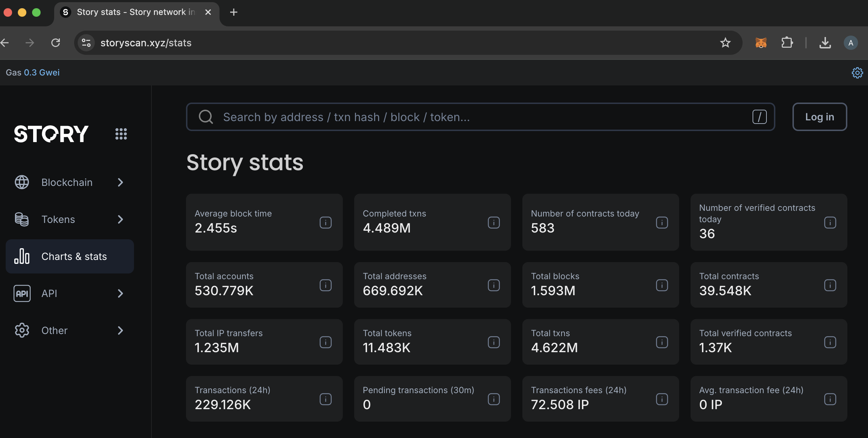Bookmark this page with the star icon
This screenshot has width=868, height=438.
click(725, 43)
